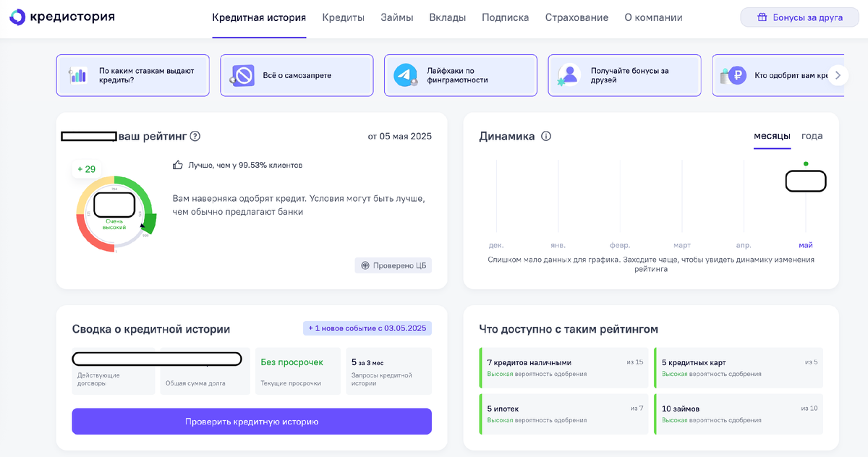Click the Telegram icon on финграмотности card
The width and height of the screenshot is (868, 457).
point(402,75)
